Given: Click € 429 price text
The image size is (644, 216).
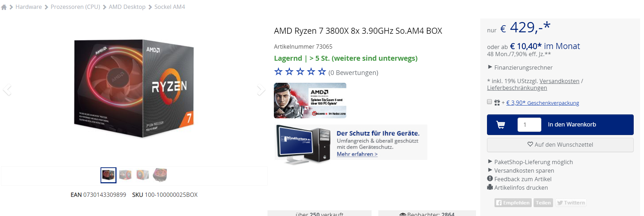Looking at the screenshot, I should tap(525, 27).
